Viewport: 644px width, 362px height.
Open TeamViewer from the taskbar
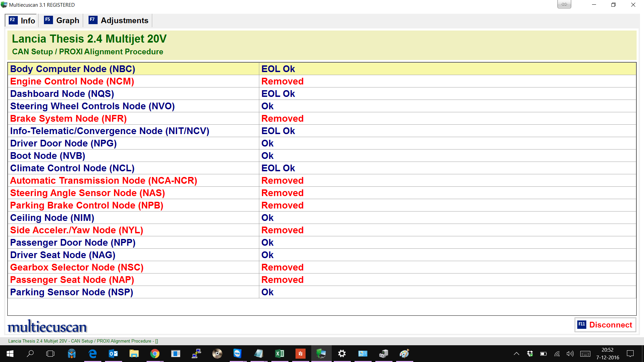point(237,353)
